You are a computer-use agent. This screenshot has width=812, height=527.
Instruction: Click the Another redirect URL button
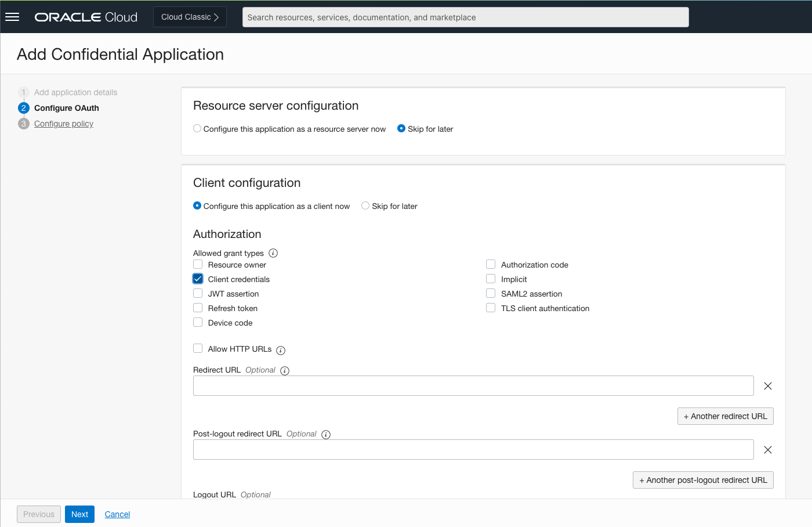click(x=725, y=416)
